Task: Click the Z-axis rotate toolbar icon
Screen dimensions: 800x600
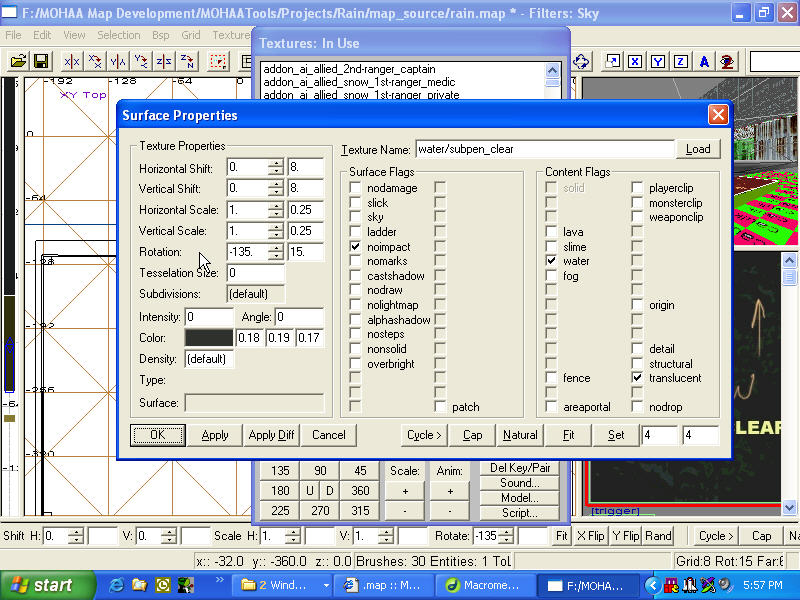Action: coord(187,61)
